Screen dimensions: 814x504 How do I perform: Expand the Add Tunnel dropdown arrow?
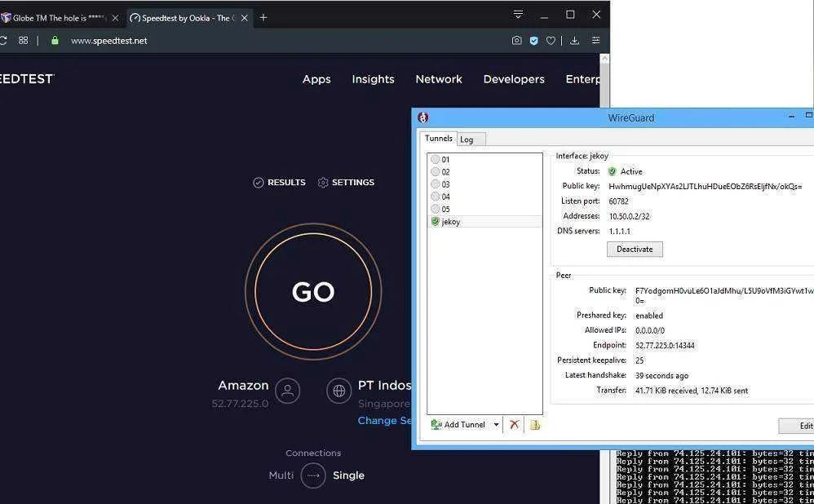496,425
